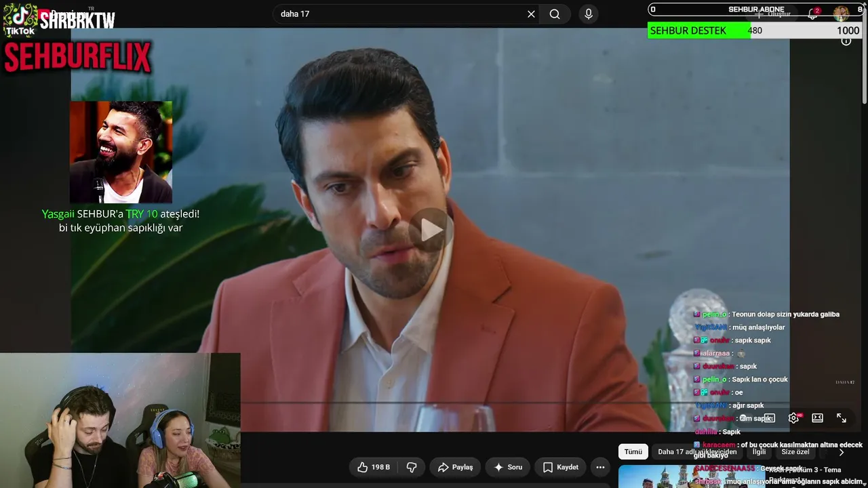Play the video with the center play button
The image size is (868, 488).
tap(431, 230)
